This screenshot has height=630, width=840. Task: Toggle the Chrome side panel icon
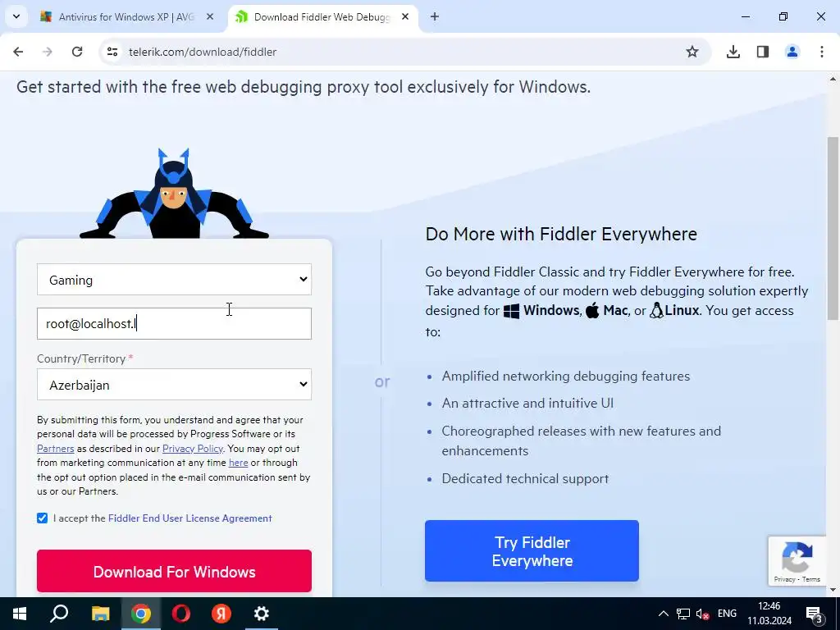762,52
